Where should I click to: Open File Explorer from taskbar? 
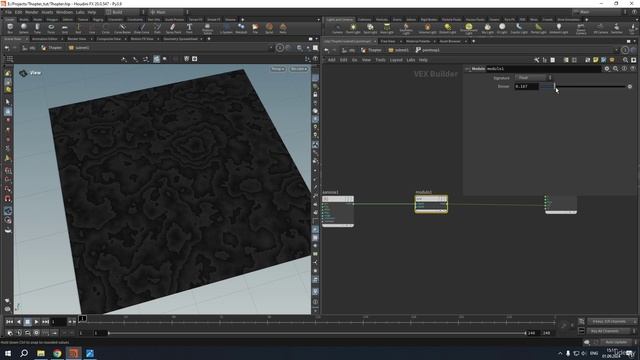click(x=41, y=353)
